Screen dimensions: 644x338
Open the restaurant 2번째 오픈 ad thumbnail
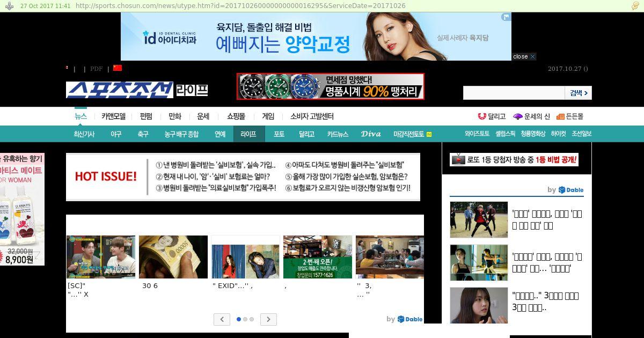[318, 257]
